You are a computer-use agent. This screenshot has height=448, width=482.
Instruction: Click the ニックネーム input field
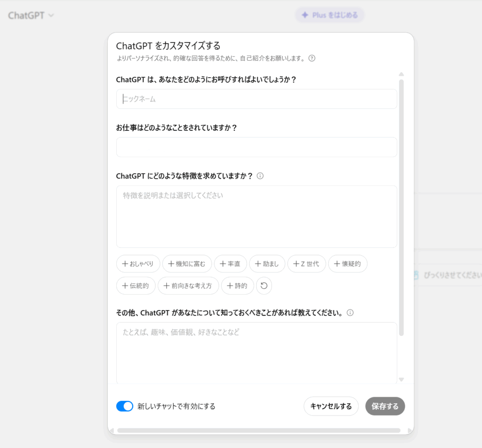[x=257, y=99]
